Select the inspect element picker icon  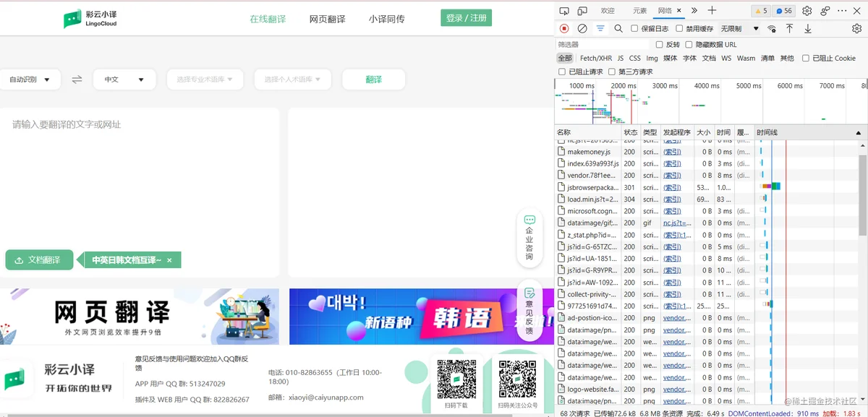pos(564,11)
